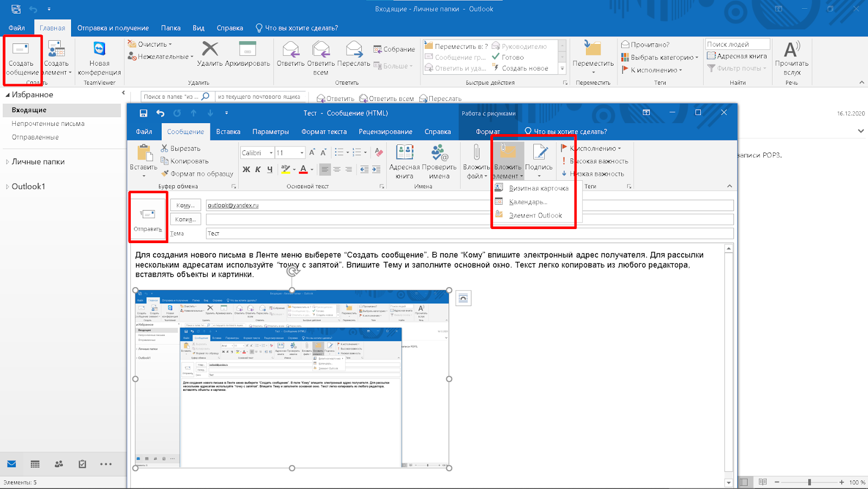Select Визитная карточка from the dropdown menu
Image resolution: width=868 pixels, height=489 pixels.
tap(538, 188)
